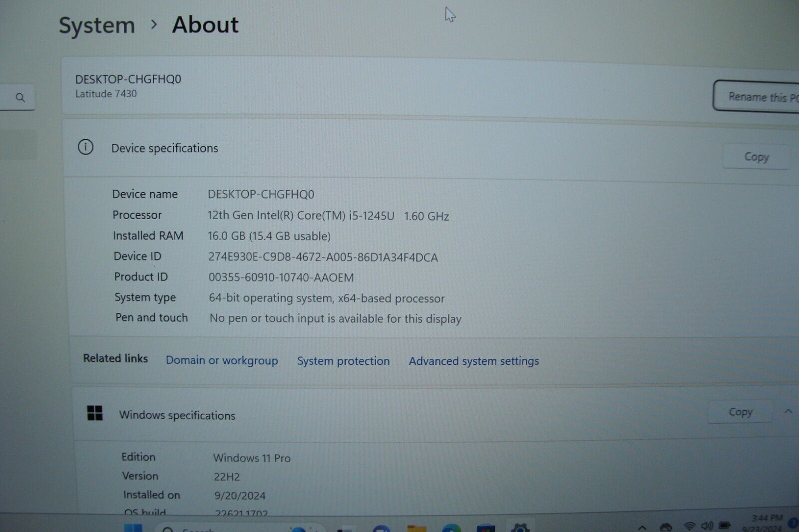
Task: Open the Domain or workgroup link
Action: click(222, 360)
